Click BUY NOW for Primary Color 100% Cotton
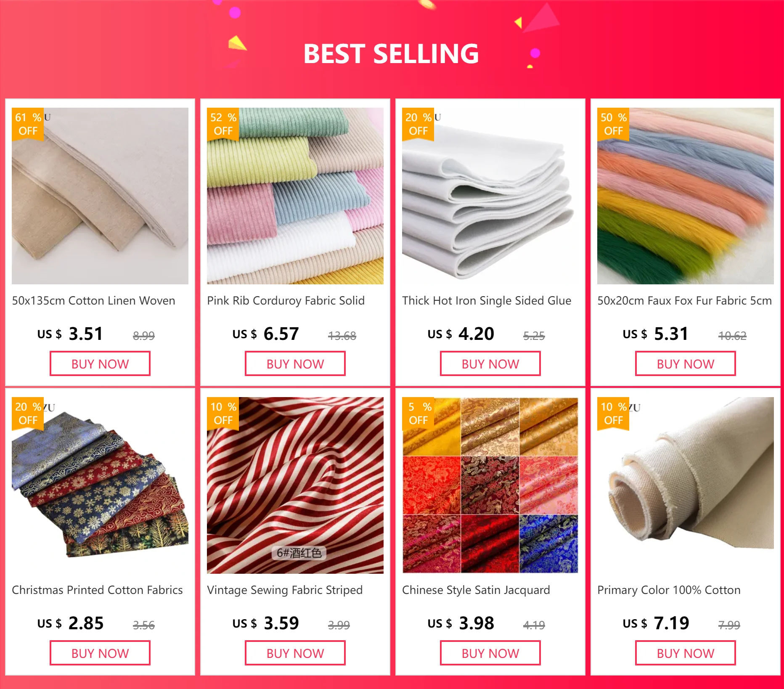Image resolution: width=784 pixels, height=689 pixels. click(686, 653)
